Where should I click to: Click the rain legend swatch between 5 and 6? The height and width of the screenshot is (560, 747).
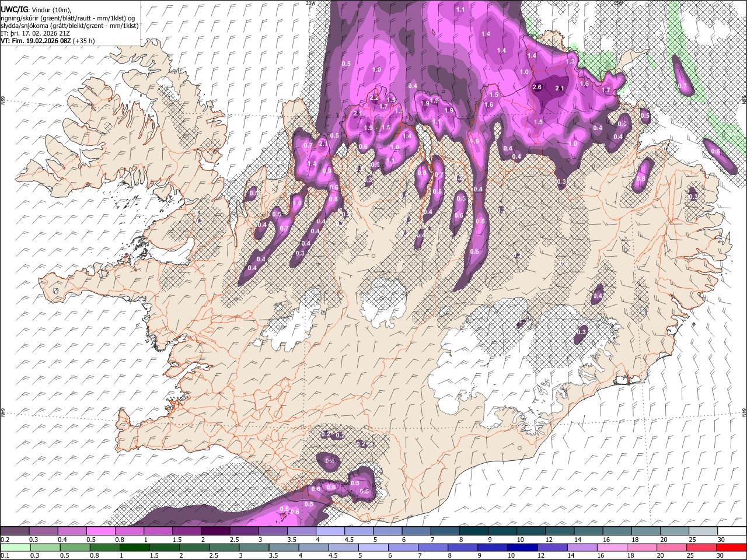[373, 547]
